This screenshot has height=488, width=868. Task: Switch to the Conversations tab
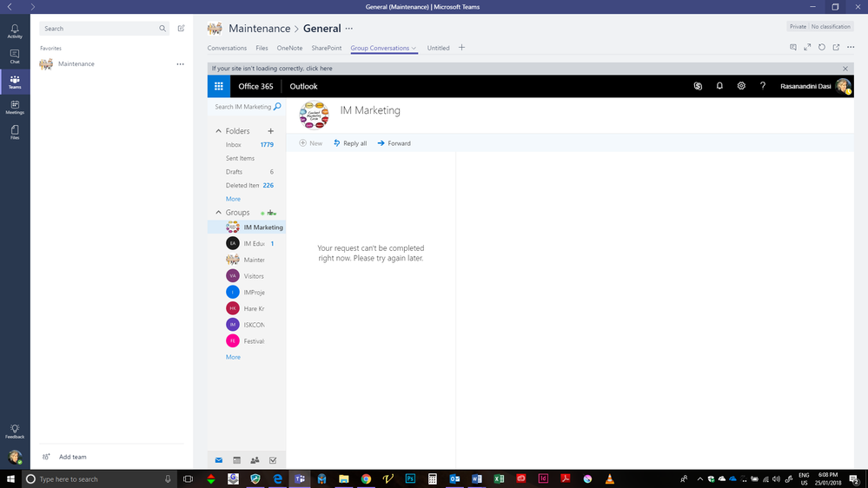click(227, 48)
